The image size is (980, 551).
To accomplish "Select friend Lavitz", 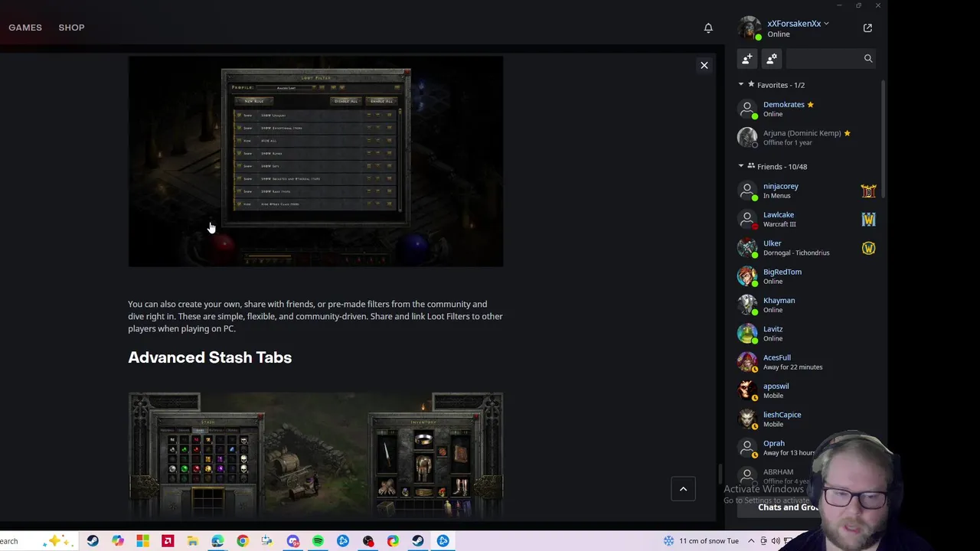I will 807,334.
